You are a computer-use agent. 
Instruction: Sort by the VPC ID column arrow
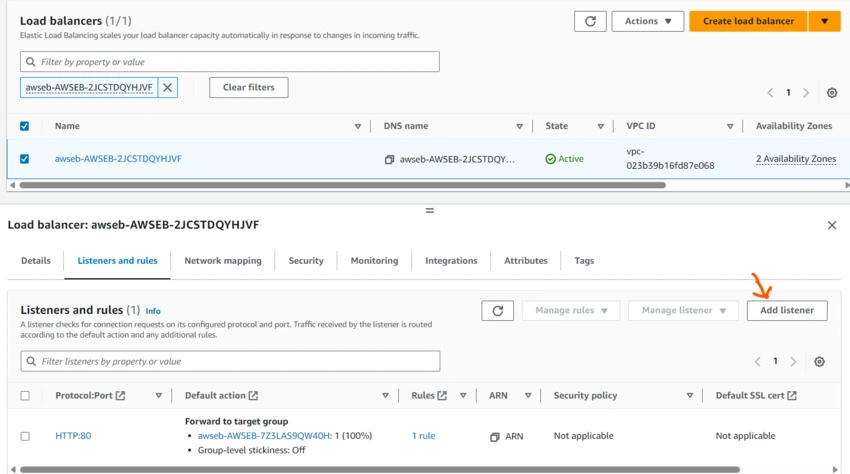tap(730, 126)
